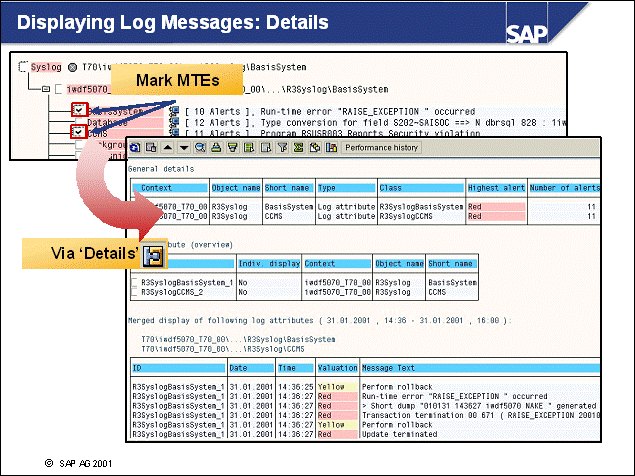Uncheck the CCMS tree node checkbox
635x476 pixels.
(79, 132)
